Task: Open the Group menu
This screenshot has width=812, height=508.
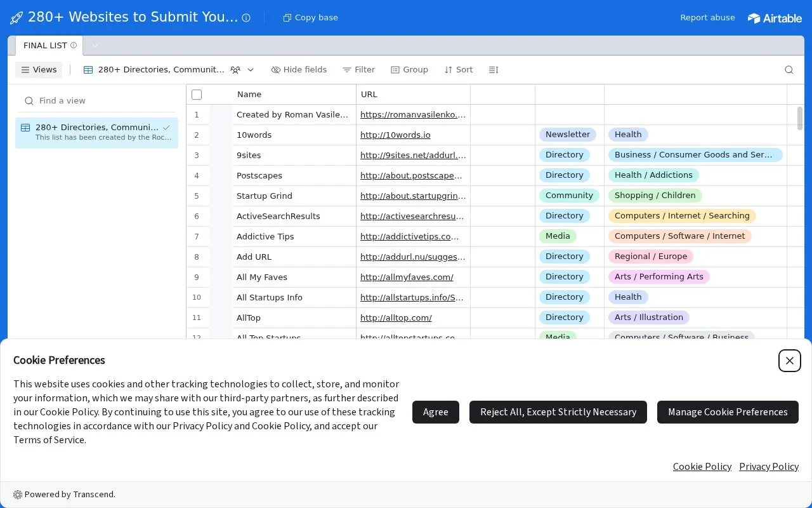Action: coord(409,70)
